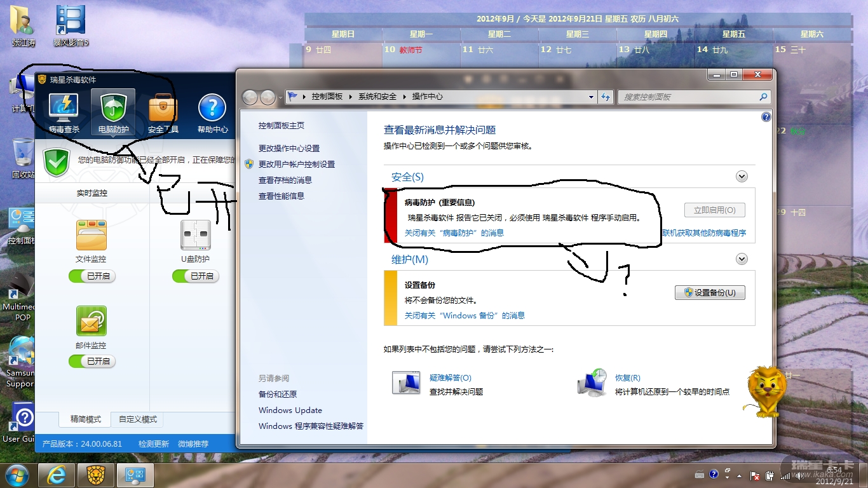Click 检测更新 in Rising footer
Screen dimensions: 868x488
pyautogui.click(x=154, y=444)
